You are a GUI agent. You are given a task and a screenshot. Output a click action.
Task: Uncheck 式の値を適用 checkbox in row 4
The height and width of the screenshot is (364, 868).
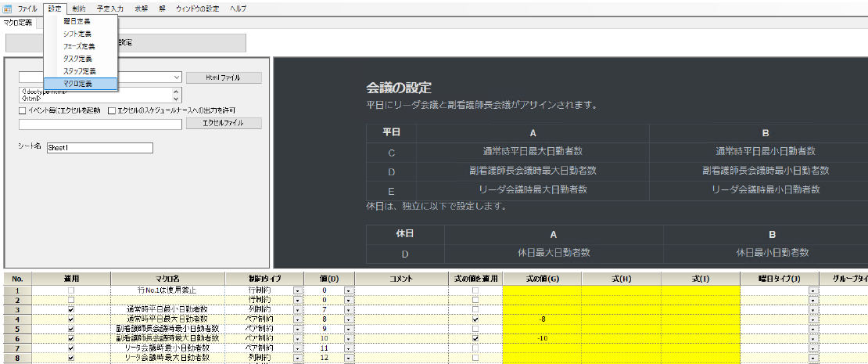pos(475,319)
